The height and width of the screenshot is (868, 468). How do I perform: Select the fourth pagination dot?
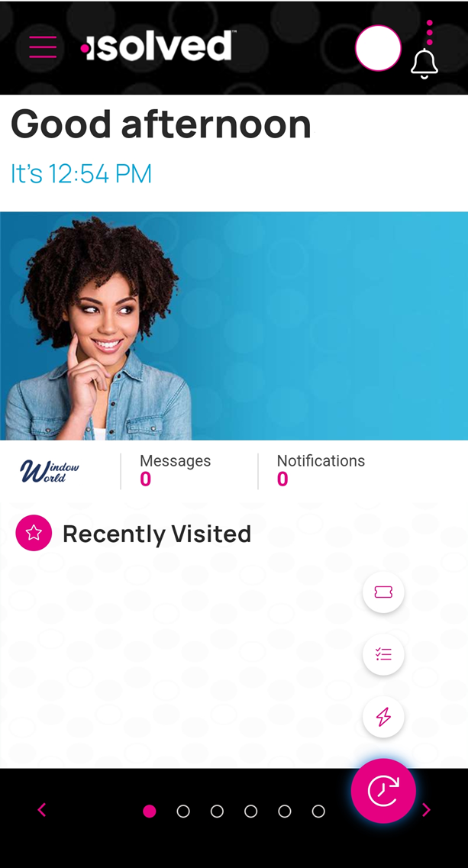tap(251, 811)
